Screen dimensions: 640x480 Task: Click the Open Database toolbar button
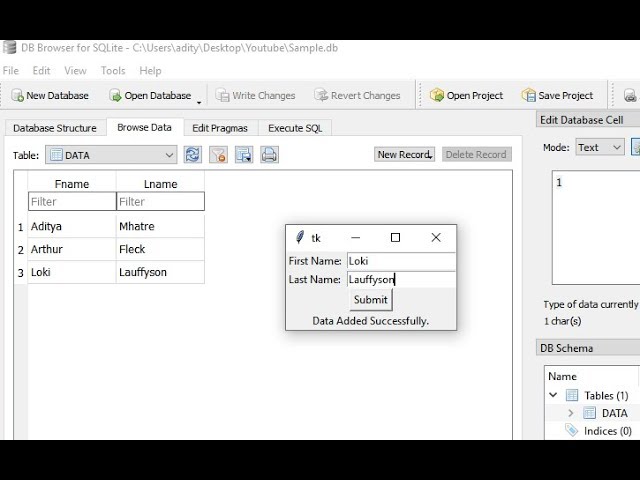(x=150, y=96)
